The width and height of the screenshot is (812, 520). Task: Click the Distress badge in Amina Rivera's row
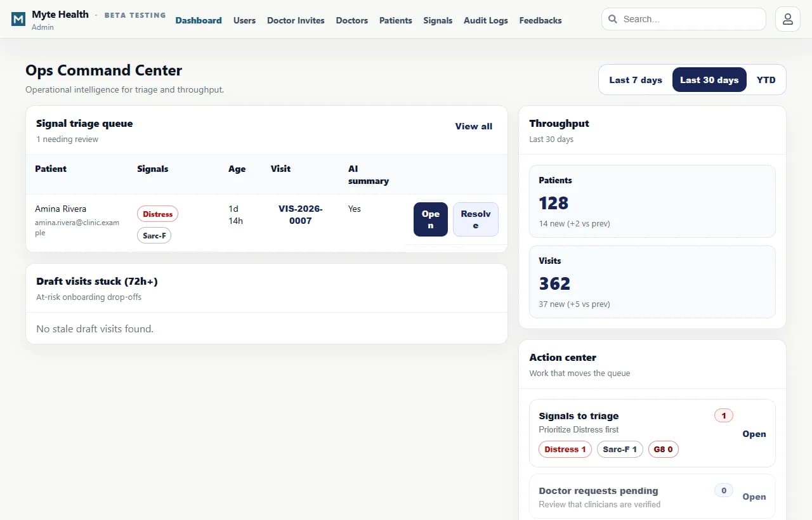tap(157, 214)
